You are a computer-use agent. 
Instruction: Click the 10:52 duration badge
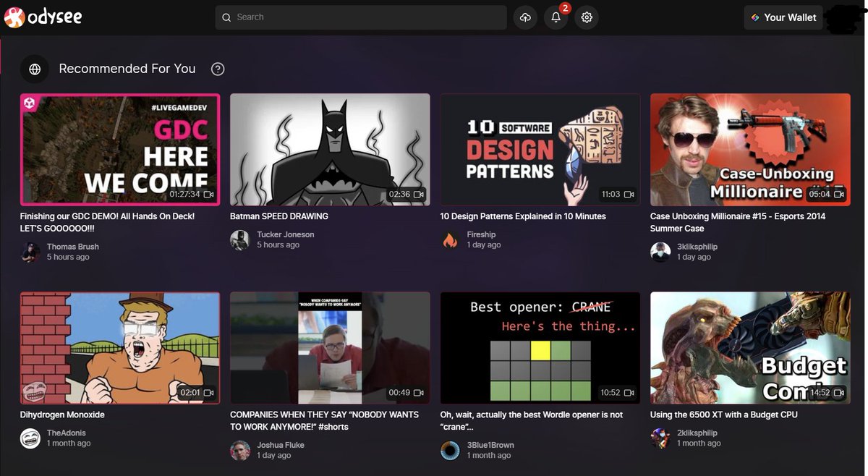click(617, 393)
